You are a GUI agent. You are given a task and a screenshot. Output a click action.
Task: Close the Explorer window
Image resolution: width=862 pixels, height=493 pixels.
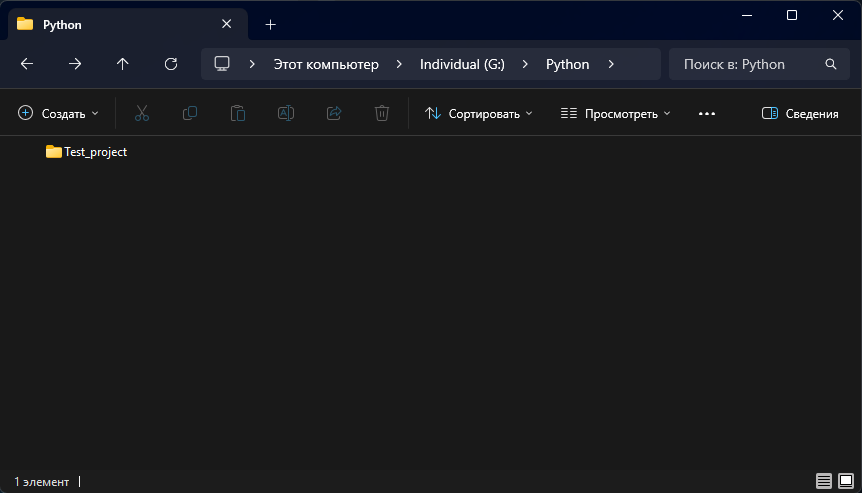(x=838, y=15)
